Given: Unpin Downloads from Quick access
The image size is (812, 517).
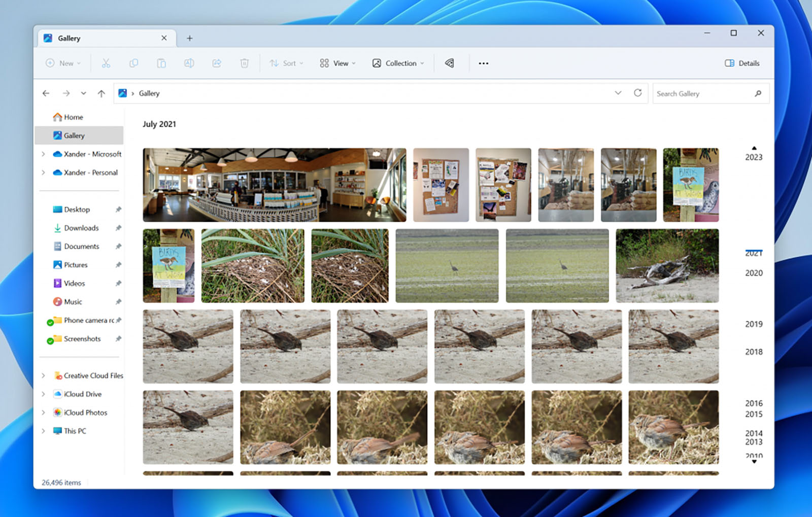Looking at the screenshot, I should coord(118,228).
